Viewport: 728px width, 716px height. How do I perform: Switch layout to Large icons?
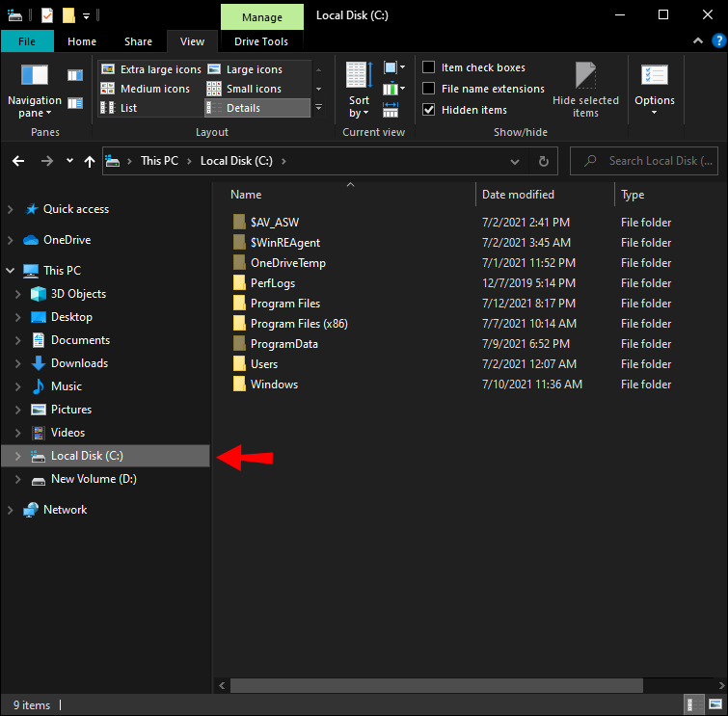245,69
